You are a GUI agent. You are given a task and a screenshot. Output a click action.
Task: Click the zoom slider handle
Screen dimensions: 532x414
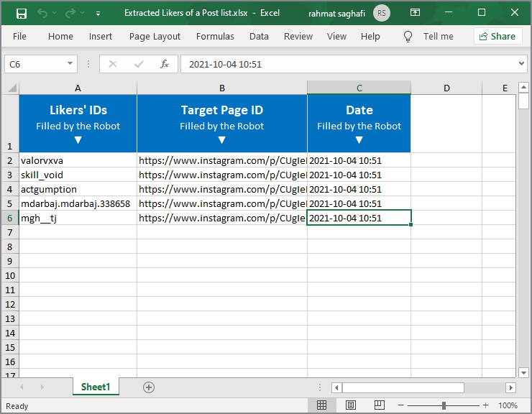pos(444,405)
